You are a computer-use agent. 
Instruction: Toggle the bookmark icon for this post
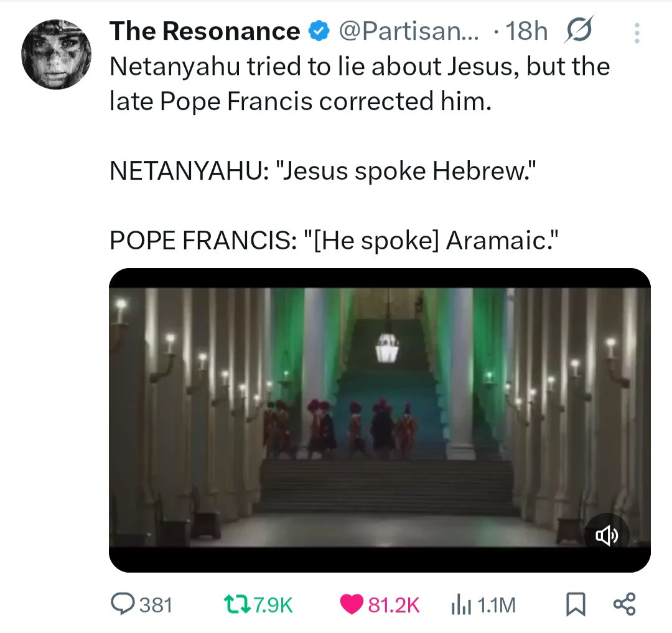(x=576, y=604)
